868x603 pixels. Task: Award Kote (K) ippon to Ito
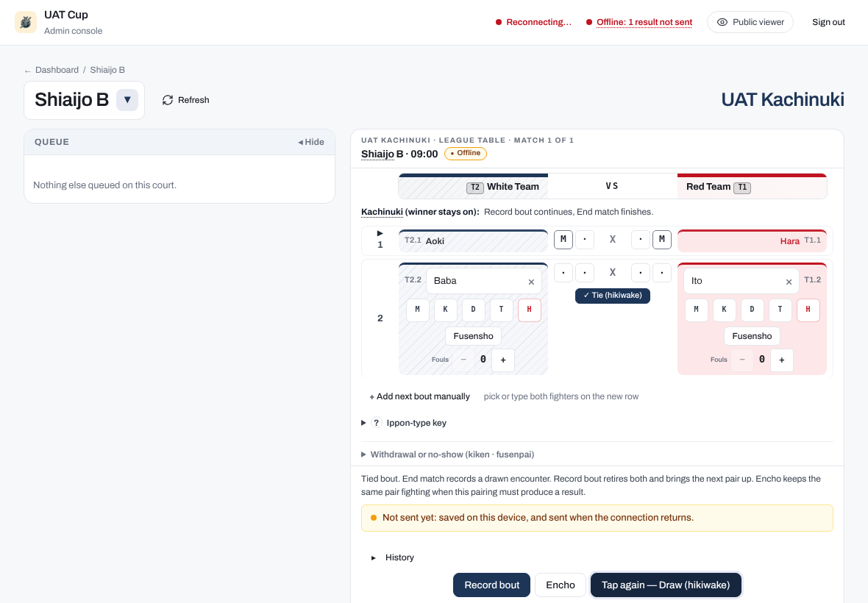(x=724, y=310)
